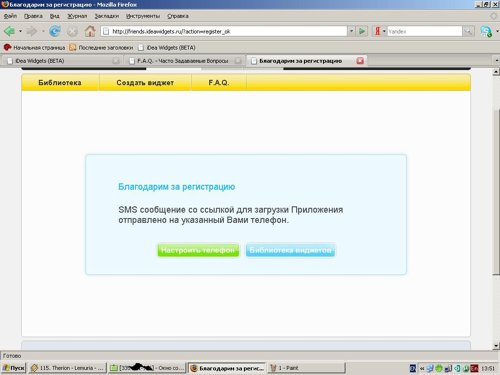
Task: Close the Благодарим за регистрацию tab with the red X
Action: tap(360, 61)
